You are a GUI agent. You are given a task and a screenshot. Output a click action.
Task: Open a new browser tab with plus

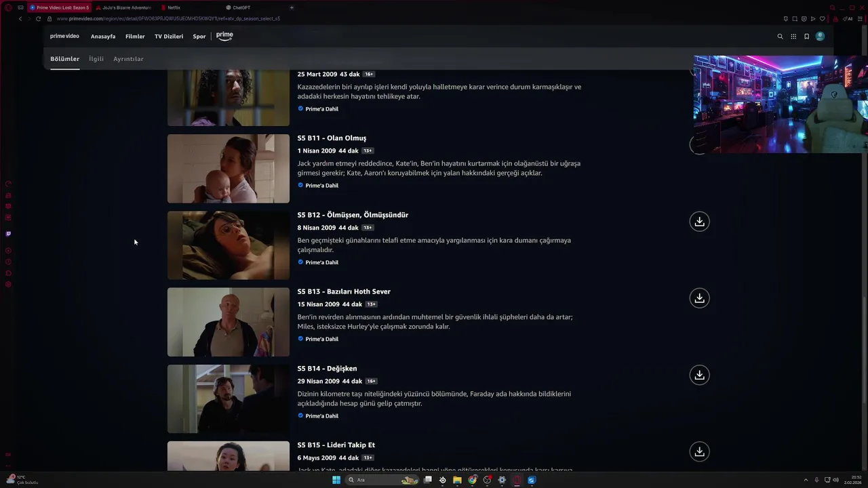click(x=292, y=7)
